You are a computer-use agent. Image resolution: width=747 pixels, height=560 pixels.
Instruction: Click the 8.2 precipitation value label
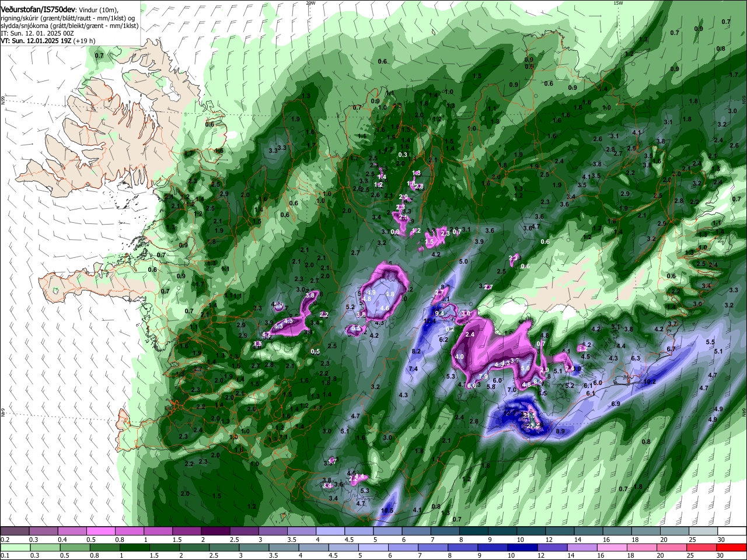416,351
